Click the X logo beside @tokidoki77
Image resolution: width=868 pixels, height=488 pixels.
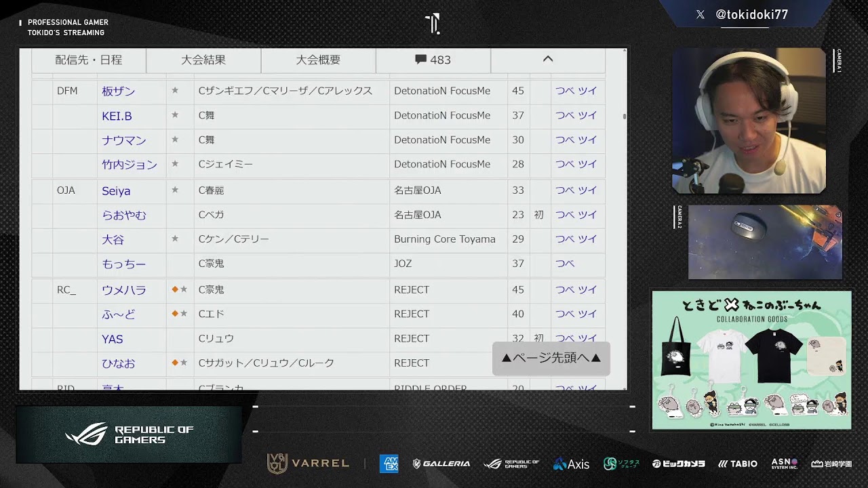click(x=701, y=14)
